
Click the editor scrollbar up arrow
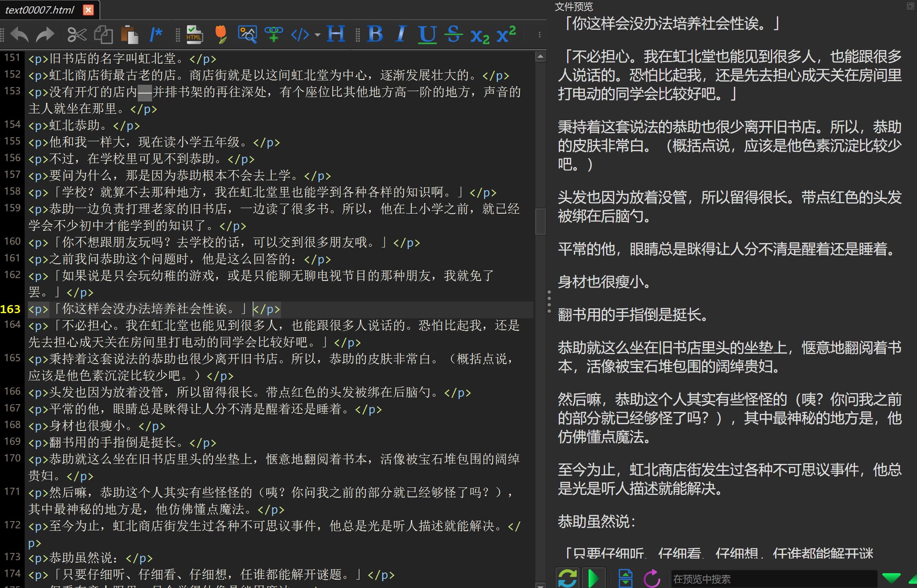click(540, 56)
